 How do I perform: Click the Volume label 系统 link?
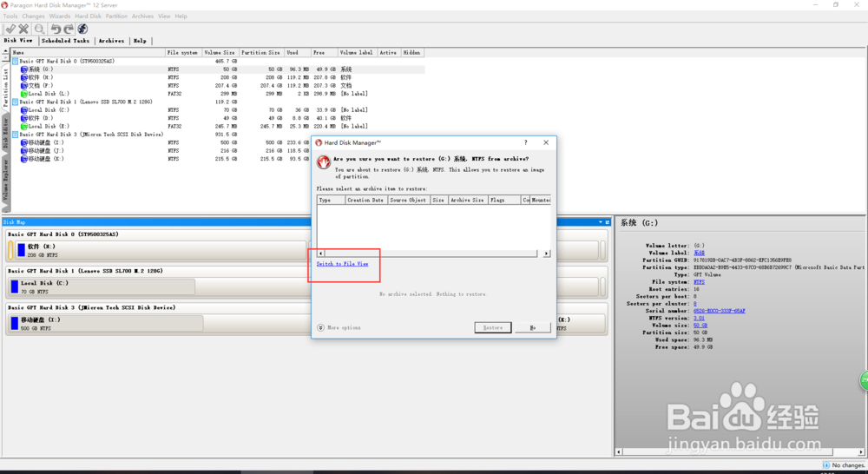pos(699,253)
